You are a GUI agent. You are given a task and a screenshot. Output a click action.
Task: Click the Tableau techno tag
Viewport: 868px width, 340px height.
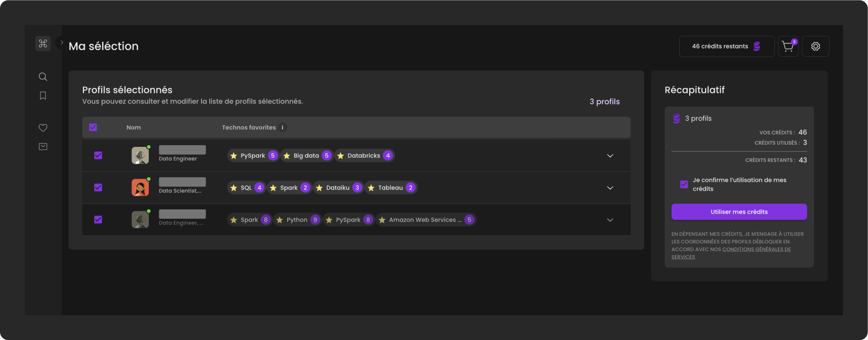pos(391,188)
